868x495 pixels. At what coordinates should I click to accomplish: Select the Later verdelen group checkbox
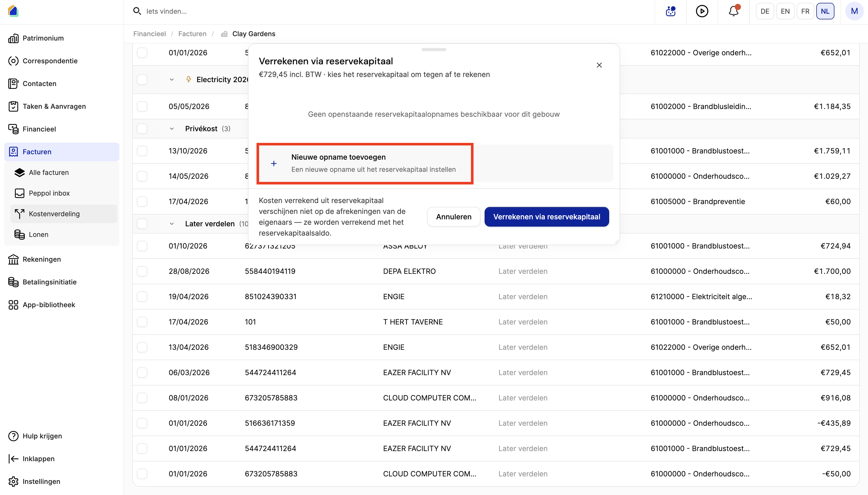(x=142, y=224)
